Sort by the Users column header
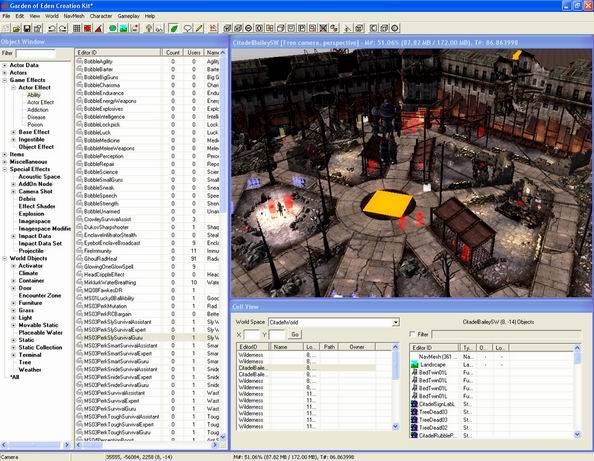This screenshot has height=461, width=594. click(194, 53)
